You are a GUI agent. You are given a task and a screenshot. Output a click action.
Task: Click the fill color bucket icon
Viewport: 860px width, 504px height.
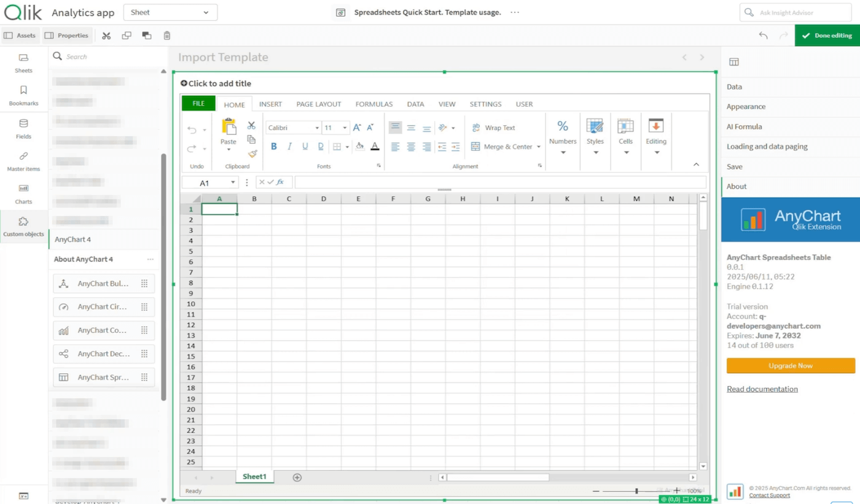360,147
